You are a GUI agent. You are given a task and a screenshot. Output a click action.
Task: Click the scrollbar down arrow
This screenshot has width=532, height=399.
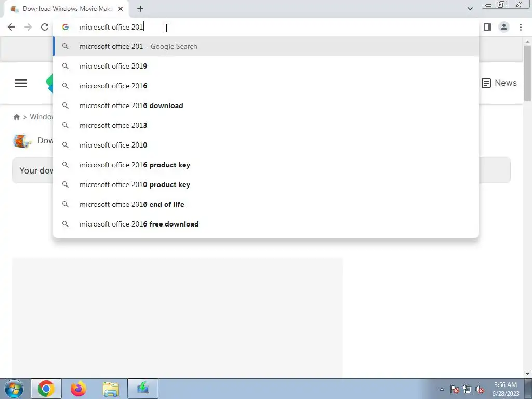[x=527, y=374]
